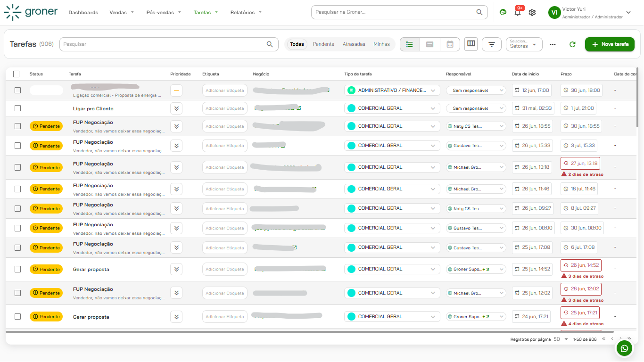This screenshot has width=644, height=362.
Task: Open the columns board view icon
Action: tap(471, 44)
